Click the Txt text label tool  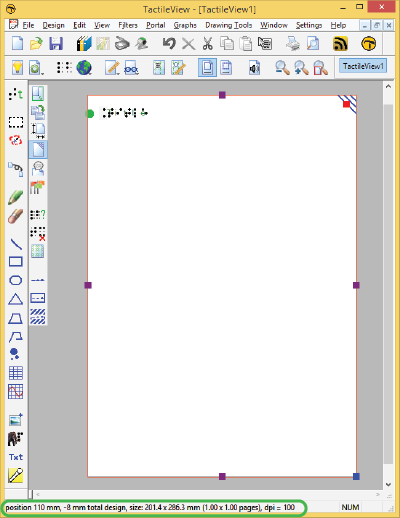[16, 457]
